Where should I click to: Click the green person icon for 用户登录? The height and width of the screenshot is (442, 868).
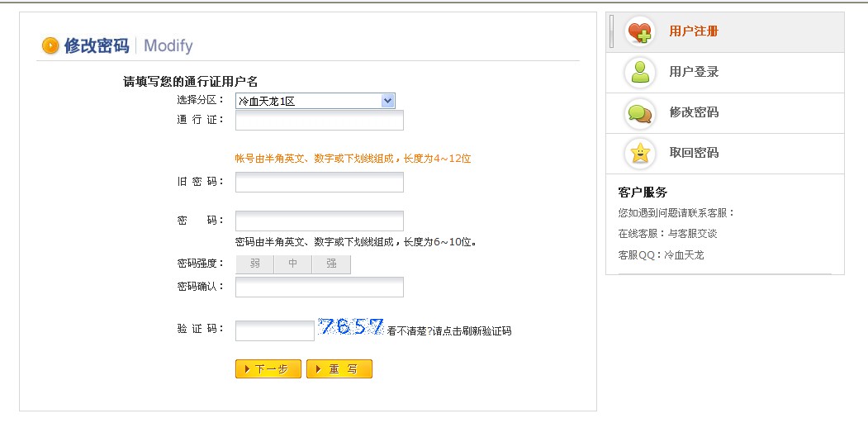tap(639, 72)
